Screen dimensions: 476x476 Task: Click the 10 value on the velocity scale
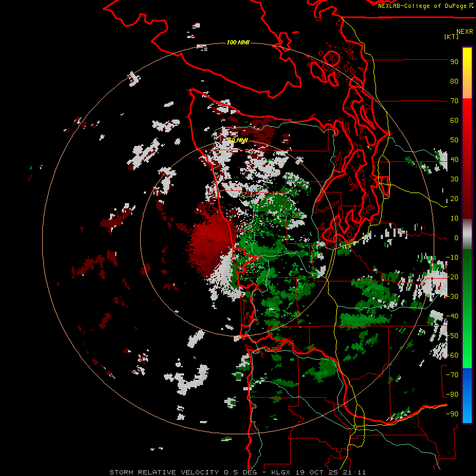[x=454, y=218]
